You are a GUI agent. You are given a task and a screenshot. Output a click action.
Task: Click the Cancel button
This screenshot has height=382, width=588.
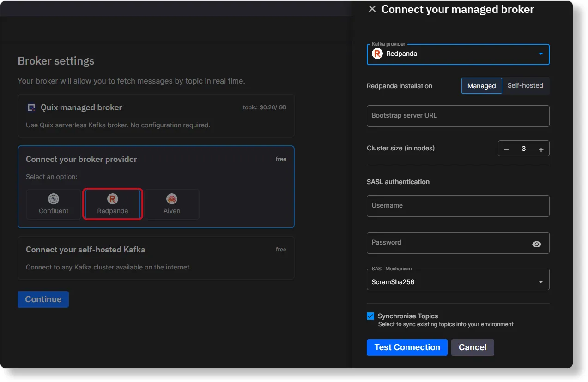click(473, 347)
